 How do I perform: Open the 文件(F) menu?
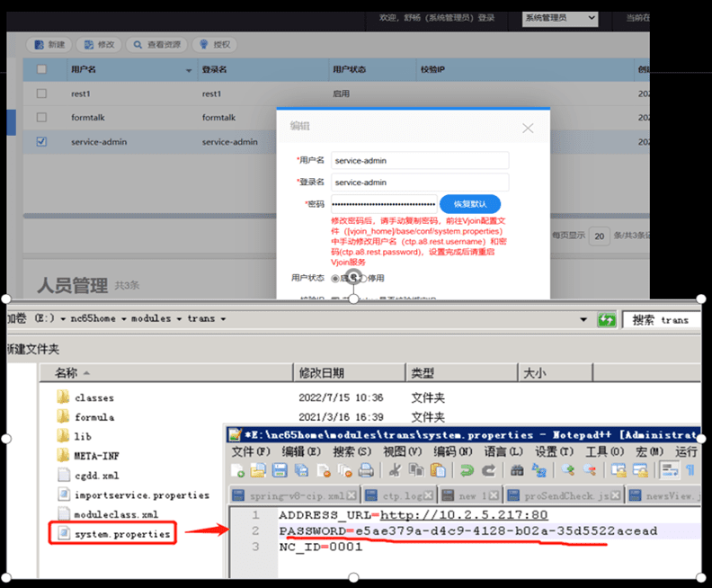[x=251, y=451]
